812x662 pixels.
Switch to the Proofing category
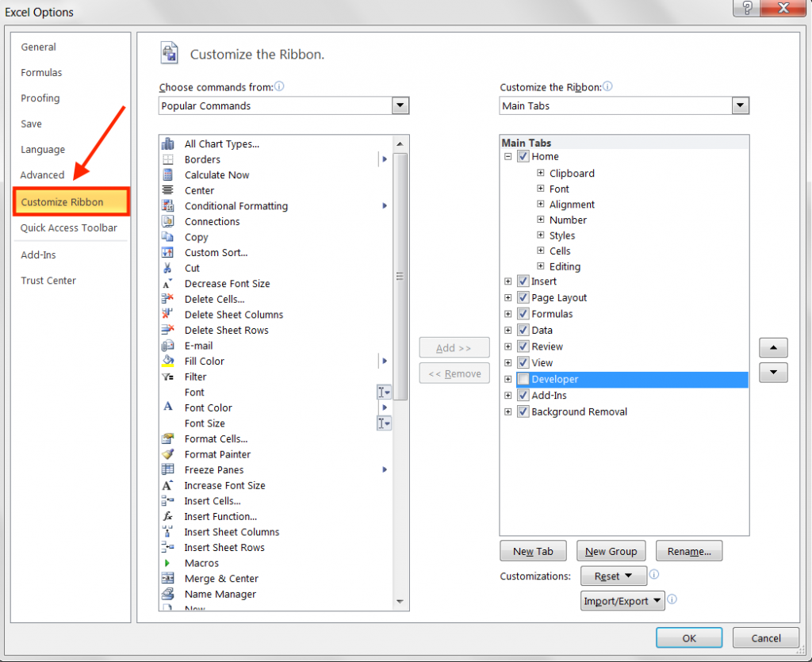(x=40, y=98)
